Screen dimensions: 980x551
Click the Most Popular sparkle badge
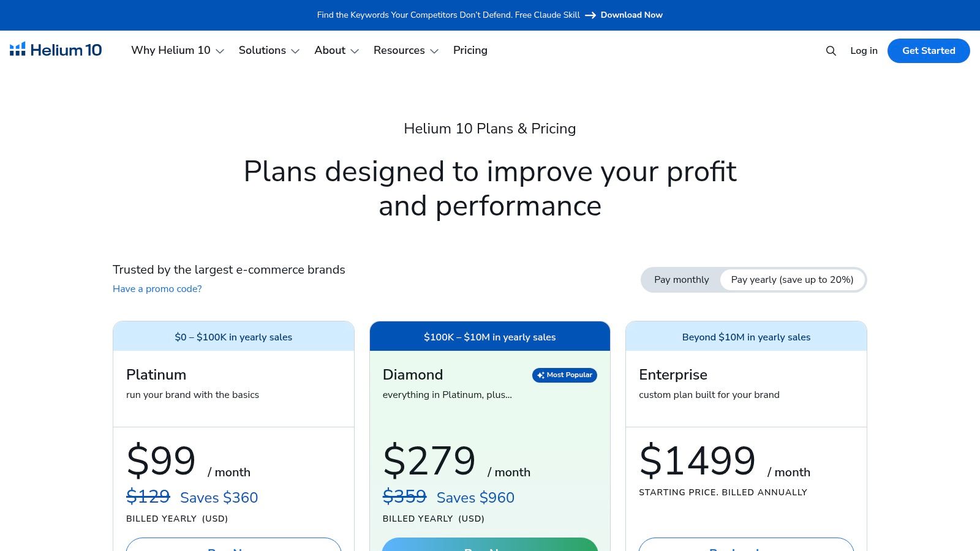[x=564, y=375]
